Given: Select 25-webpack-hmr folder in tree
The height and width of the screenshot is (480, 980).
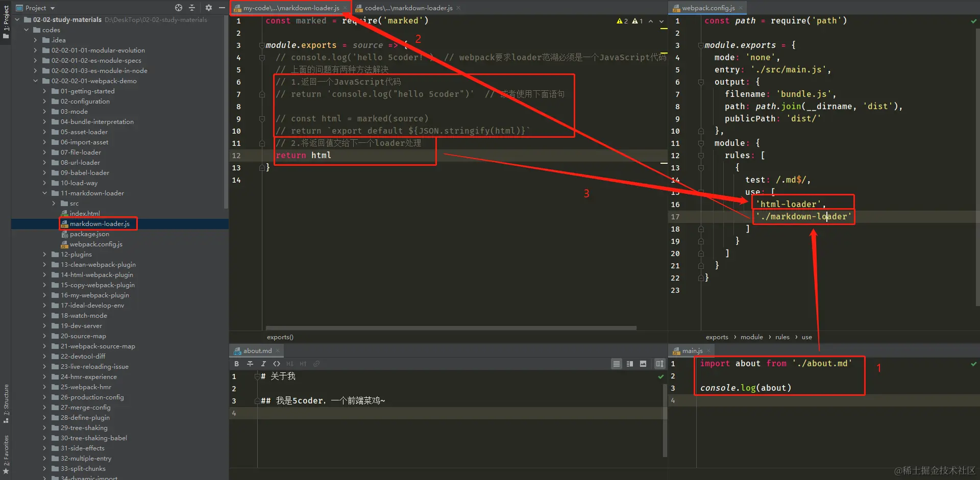Looking at the screenshot, I should [86, 387].
